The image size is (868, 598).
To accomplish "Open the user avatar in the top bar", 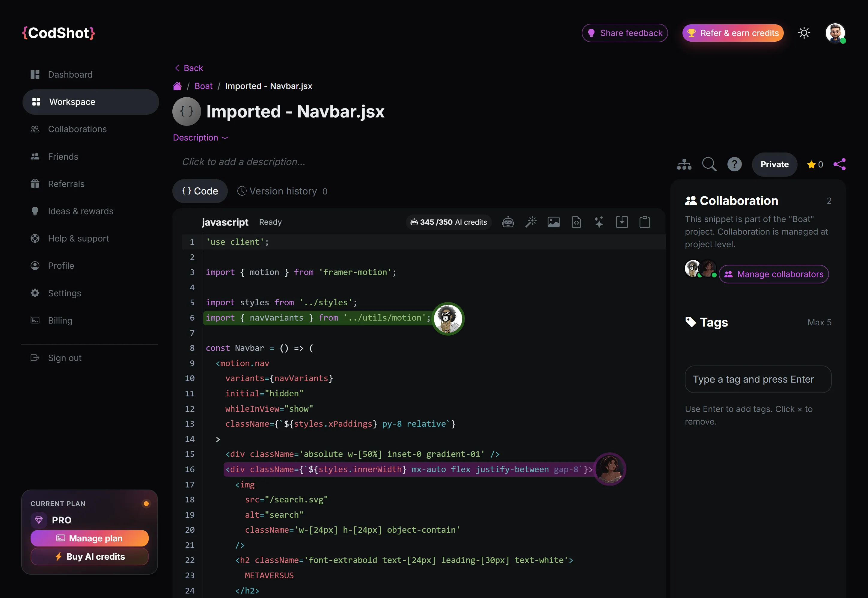I will 835,33.
